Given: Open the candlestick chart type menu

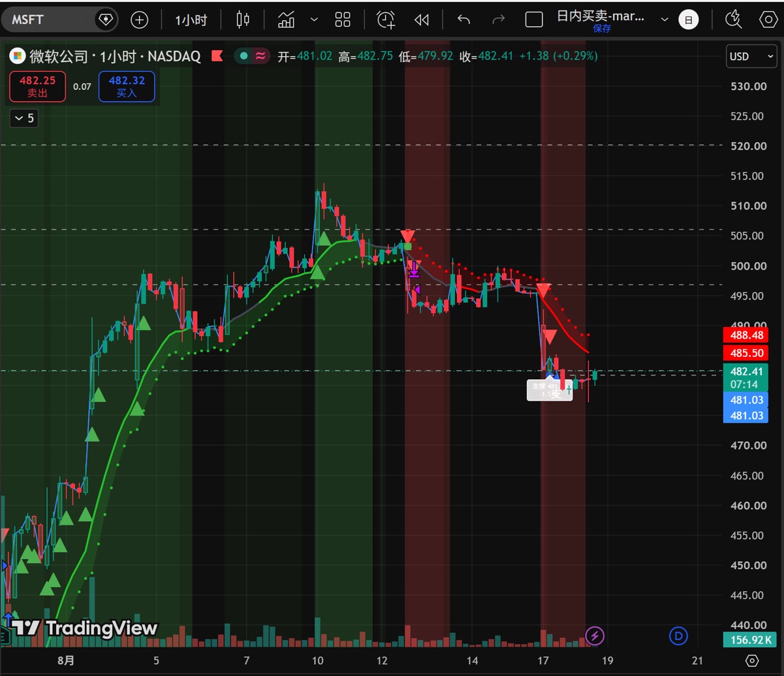Looking at the screenshot, I should point(243,20).
